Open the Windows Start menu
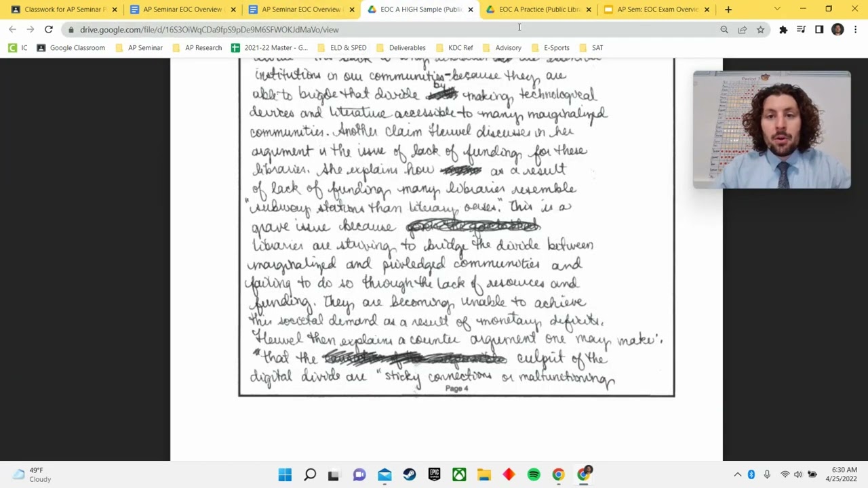Viewport: 868px width, 488px height. click(285, 475)
